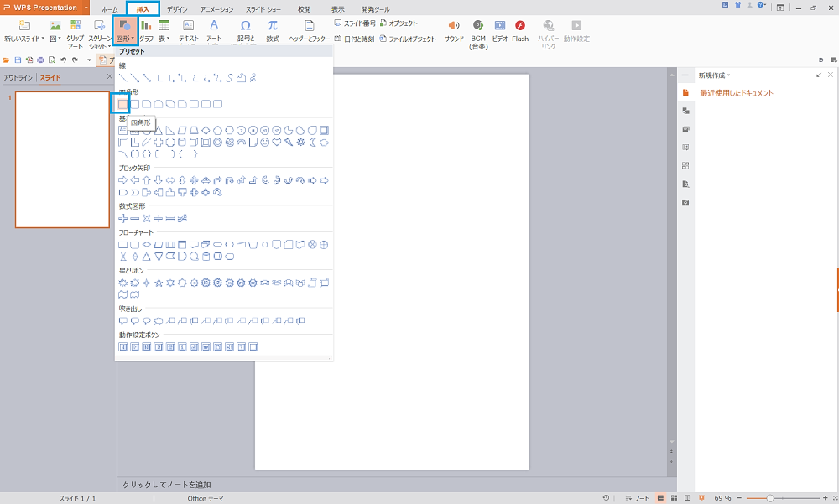This screenshot has height=504, width=839.
Task: Click 日付と時刻 button
Action: pos(354,39)
